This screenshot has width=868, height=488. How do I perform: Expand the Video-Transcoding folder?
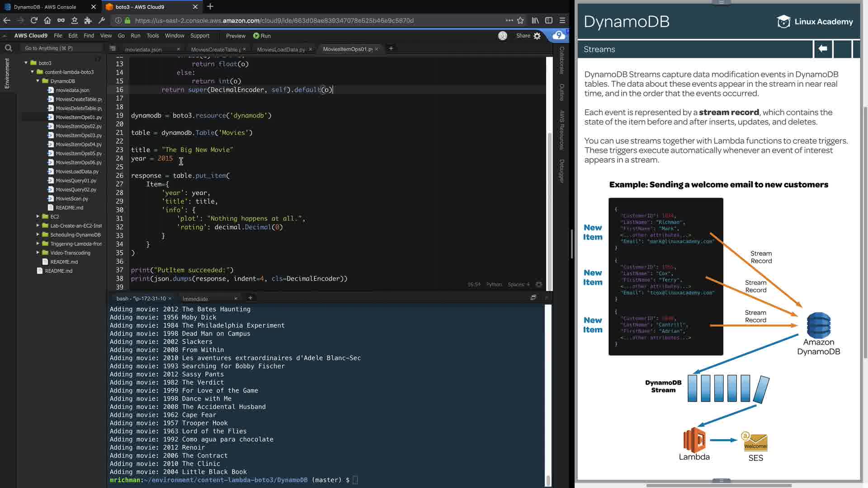[38, 253]
